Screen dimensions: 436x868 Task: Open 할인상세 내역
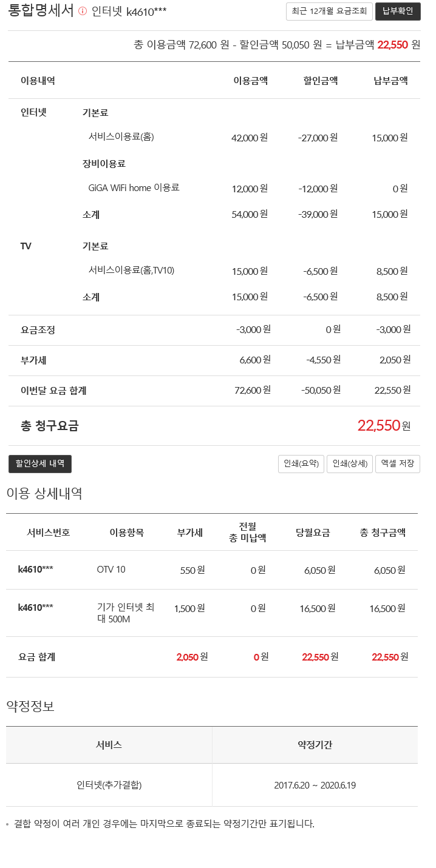[x=40, y=464]
